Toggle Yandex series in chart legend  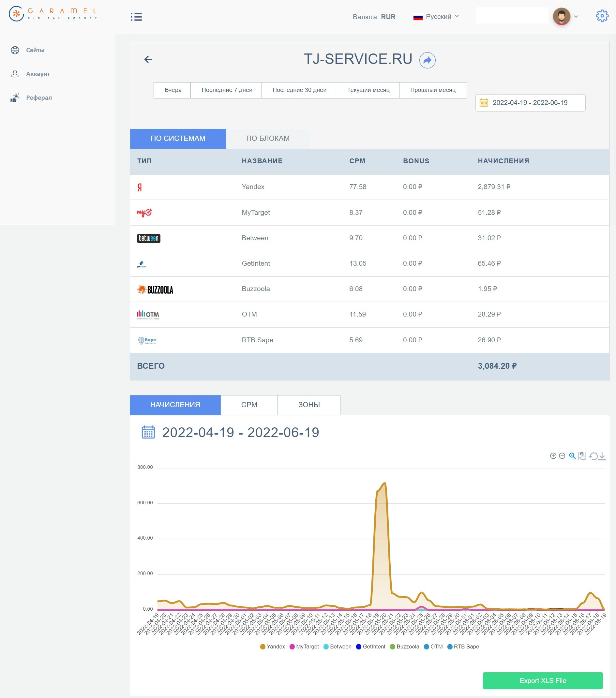click(273, 647)
